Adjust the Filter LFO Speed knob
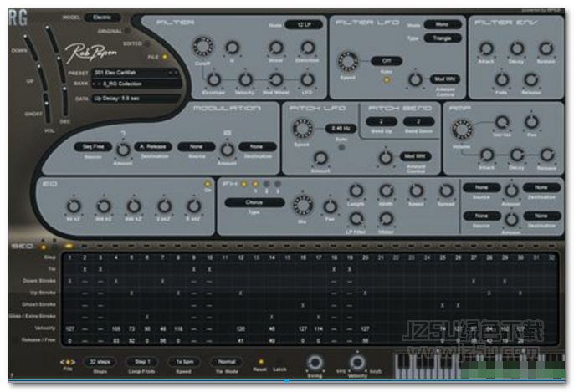 click(347, 62)
